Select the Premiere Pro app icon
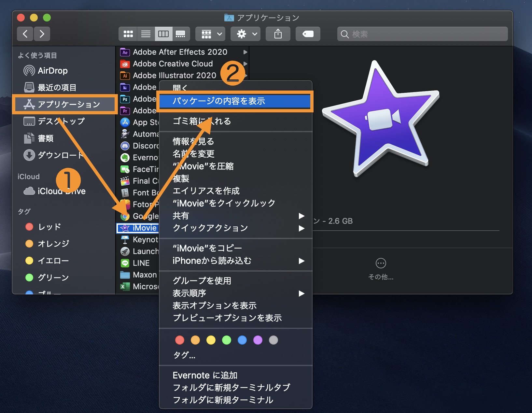The image size is (532, 413). click(x=125, y=111)
